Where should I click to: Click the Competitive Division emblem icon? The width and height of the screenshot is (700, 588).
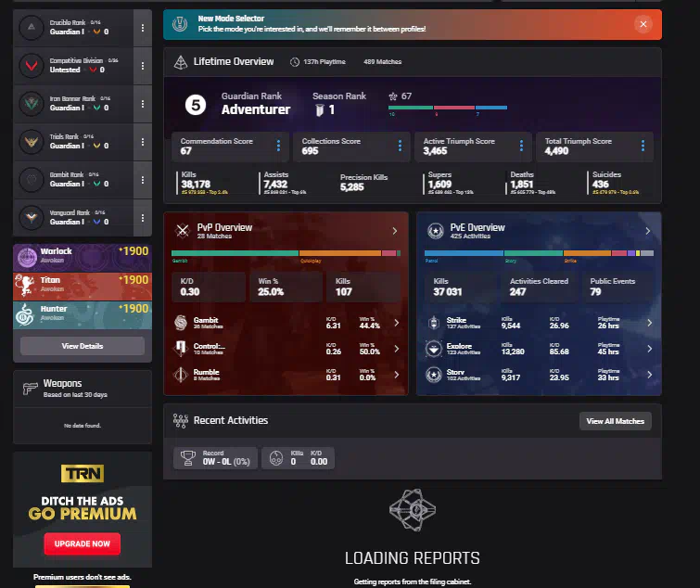tap(32, 66)
